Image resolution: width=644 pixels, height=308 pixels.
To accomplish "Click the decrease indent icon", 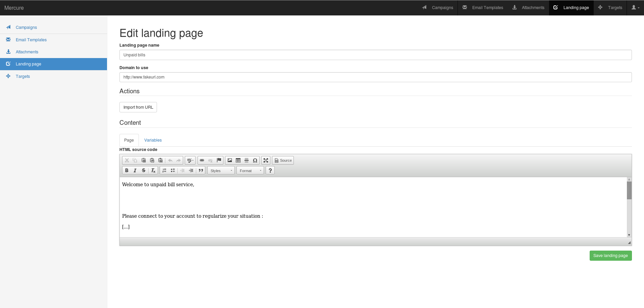I will [182, 170].
